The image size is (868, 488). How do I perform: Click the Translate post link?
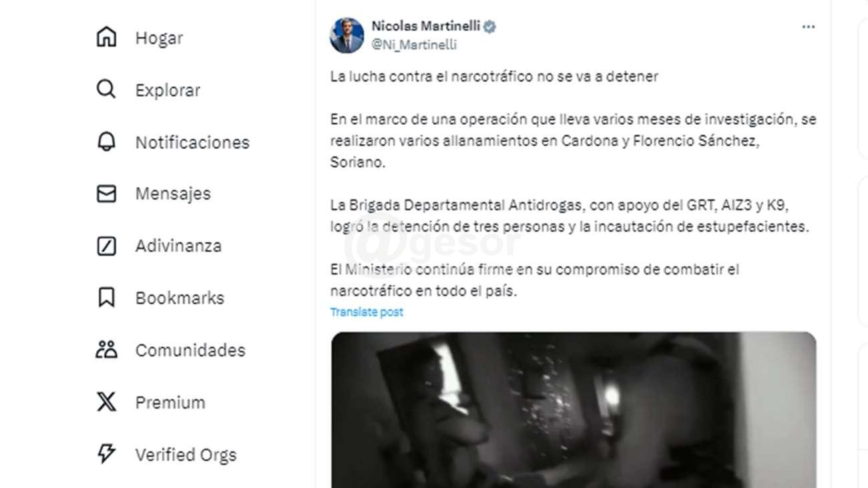click(x=367, y=312)
